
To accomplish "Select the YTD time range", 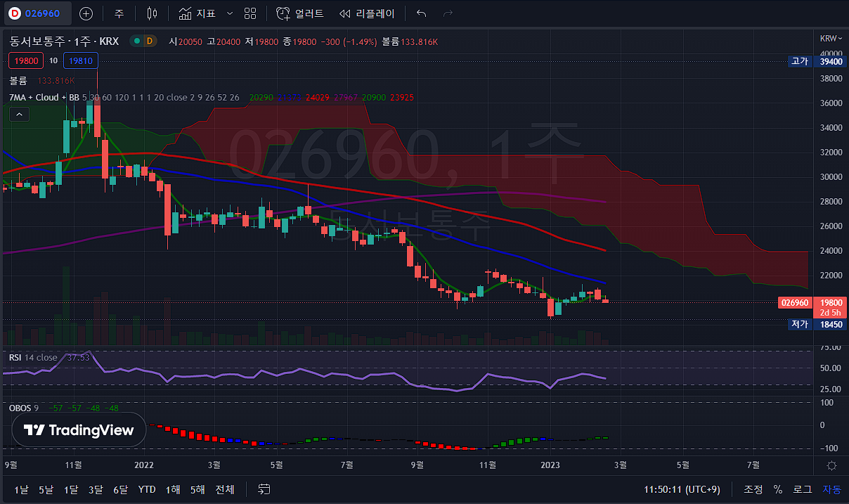I will pyautogui.click(x=147, y=489).
